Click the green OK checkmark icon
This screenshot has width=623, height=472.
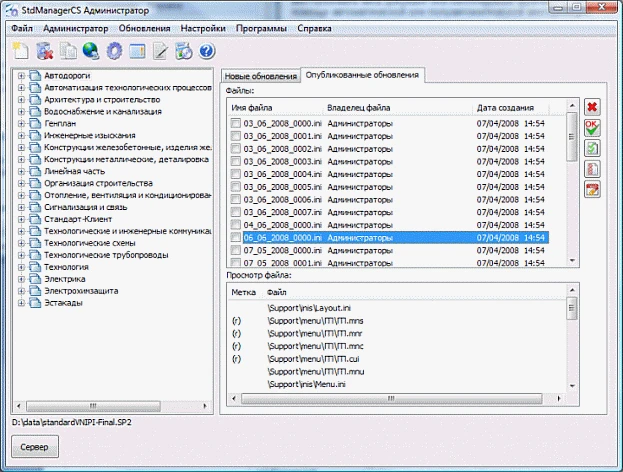(592, 127)
